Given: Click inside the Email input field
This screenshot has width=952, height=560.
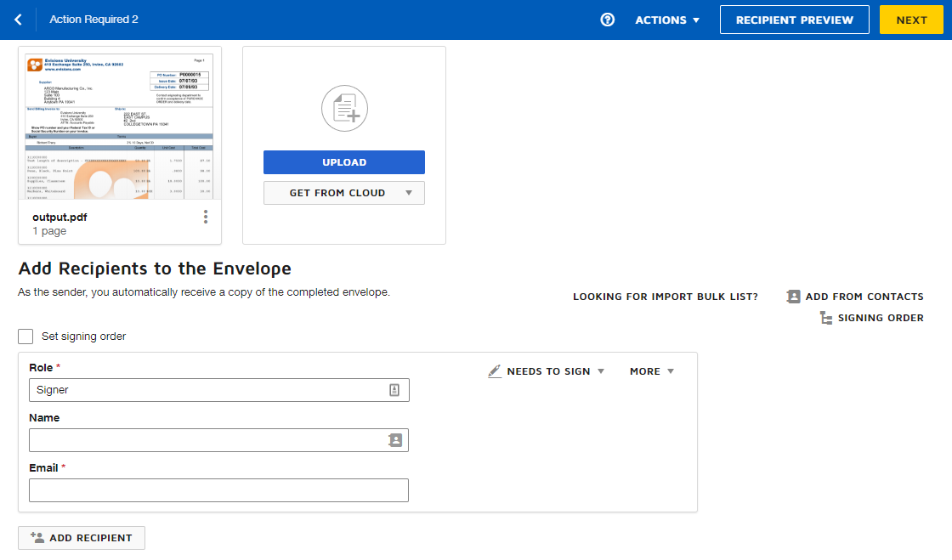Looking at the screenshot, I should point(218,490).
